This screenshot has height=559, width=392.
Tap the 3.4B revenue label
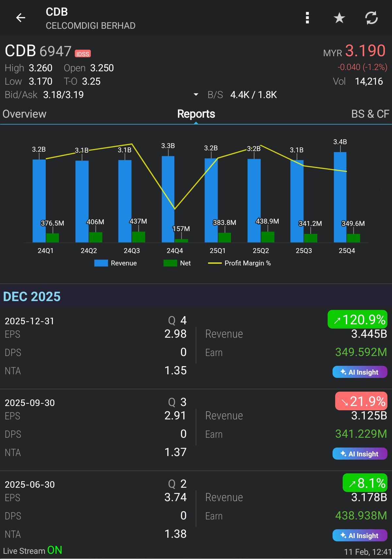tap(340, 142)
